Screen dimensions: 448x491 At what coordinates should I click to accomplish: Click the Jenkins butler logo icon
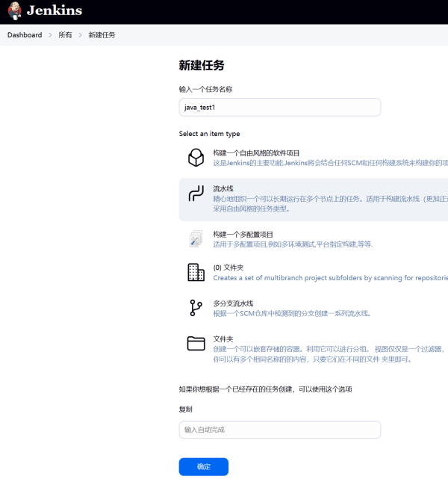14,10
